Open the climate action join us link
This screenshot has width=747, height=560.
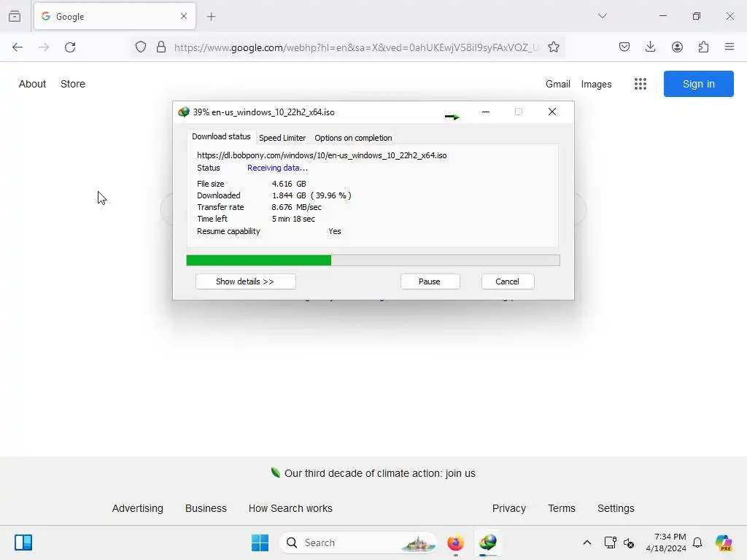point(379,473)
